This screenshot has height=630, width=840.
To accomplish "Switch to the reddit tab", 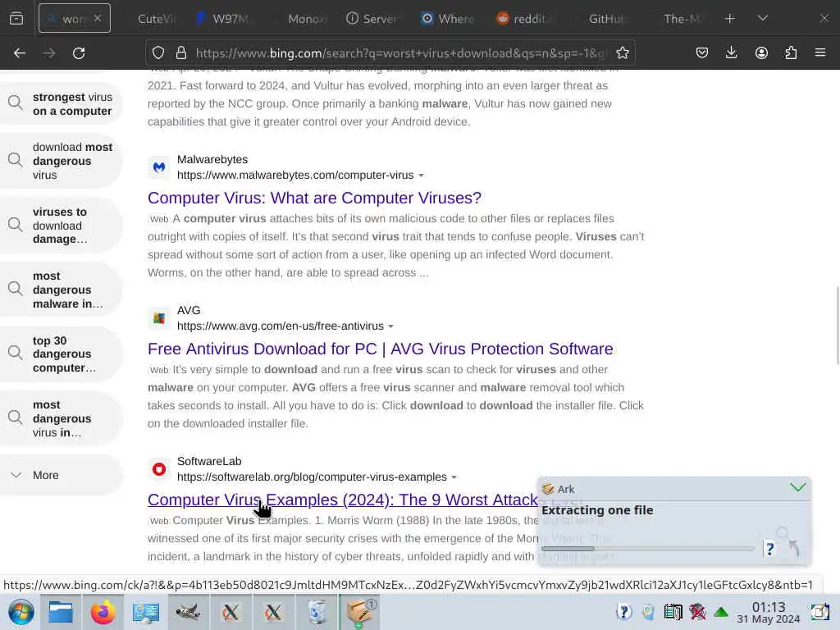I will [523, 19].
